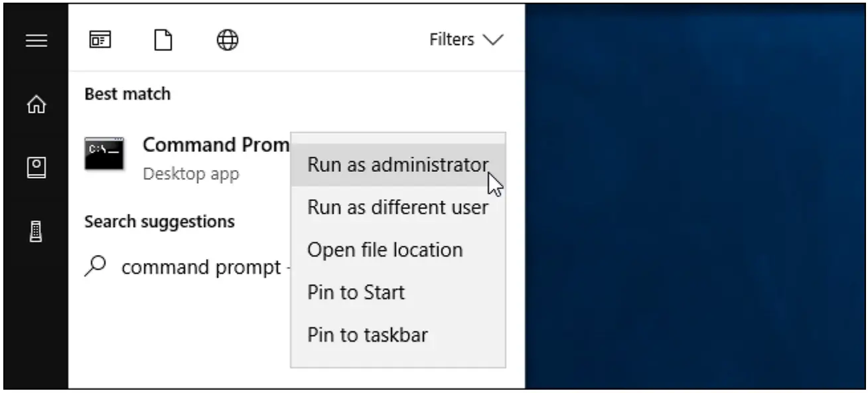Choose Pin to Start
This screenshot has height=393, width=868.
[x=356, y=293]
